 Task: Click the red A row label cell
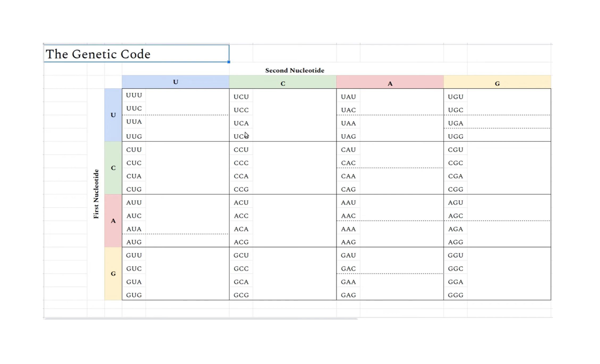pos(113,221)
